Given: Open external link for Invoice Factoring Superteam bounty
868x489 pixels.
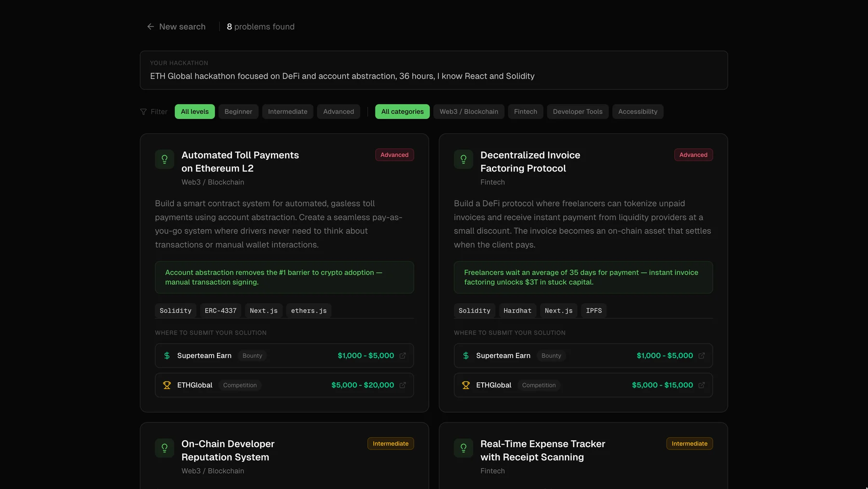Looking at the screenshot, I should click(x=702, y=356).
